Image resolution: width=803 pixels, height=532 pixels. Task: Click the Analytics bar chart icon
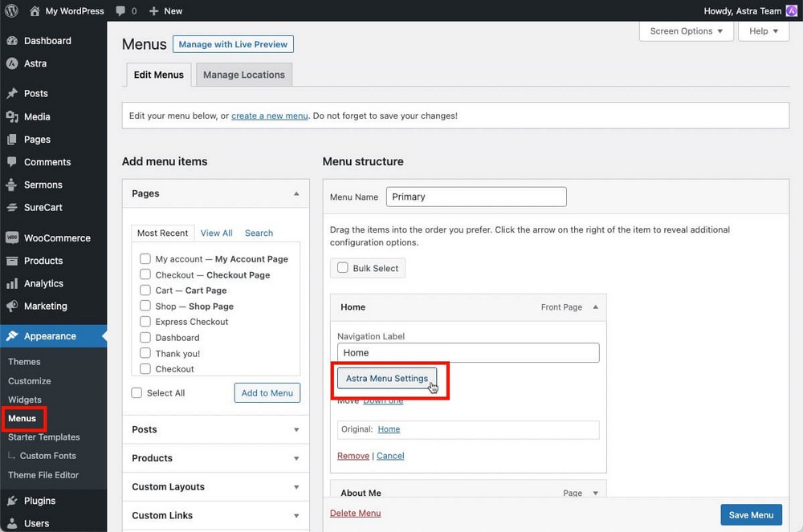click(x=12, y=283)
